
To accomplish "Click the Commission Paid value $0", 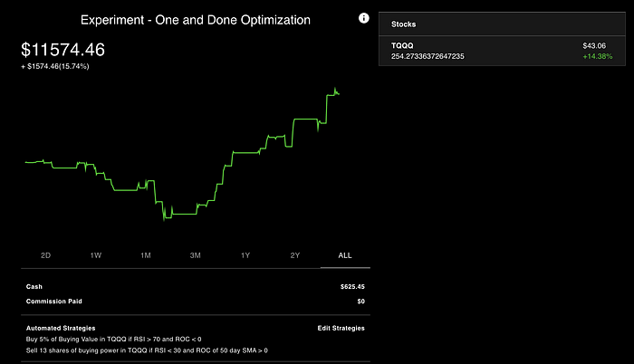I will 360,302.
